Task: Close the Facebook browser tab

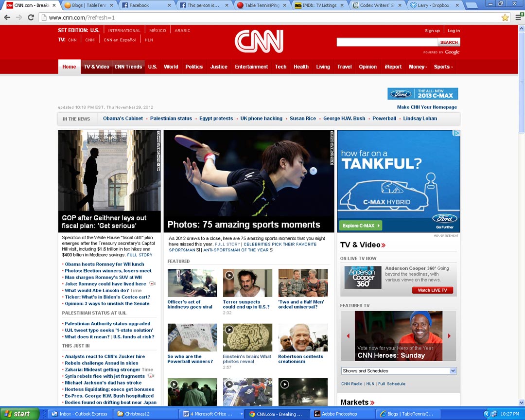Action: click(169, 5)
